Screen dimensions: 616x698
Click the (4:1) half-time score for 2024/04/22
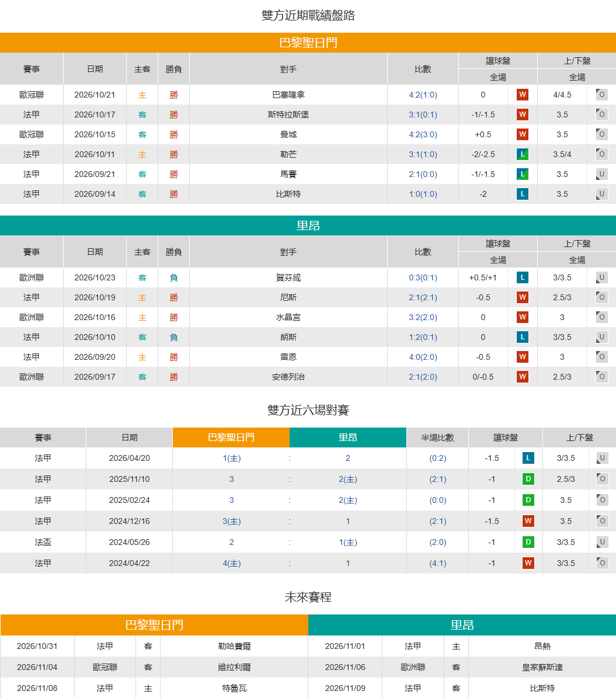[x=437, y=563]
